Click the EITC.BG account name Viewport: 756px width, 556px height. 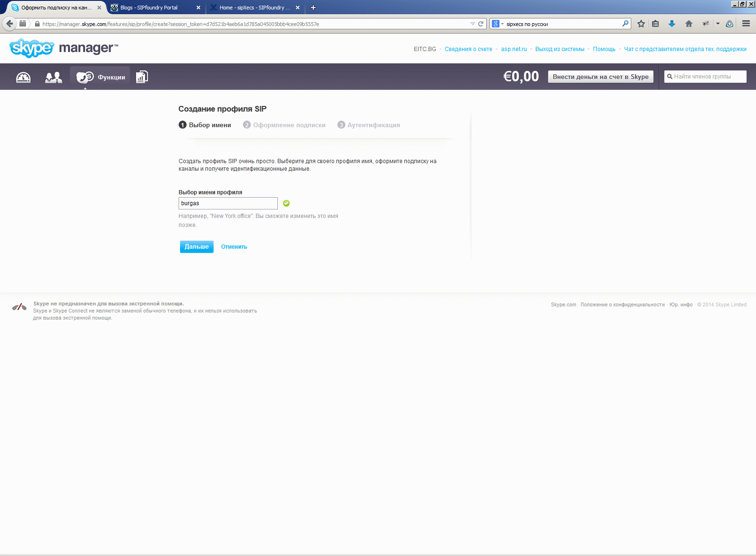pyautogui.click(x=425, y=49)
